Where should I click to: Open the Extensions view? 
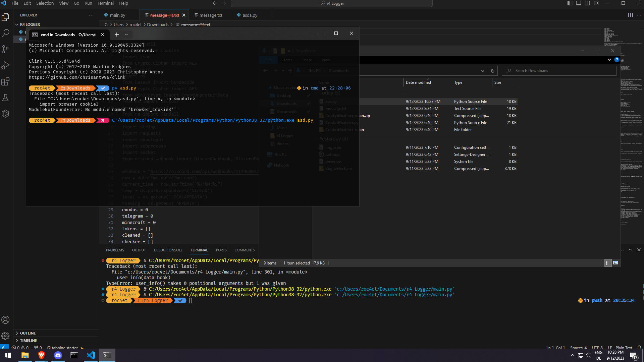5,81
